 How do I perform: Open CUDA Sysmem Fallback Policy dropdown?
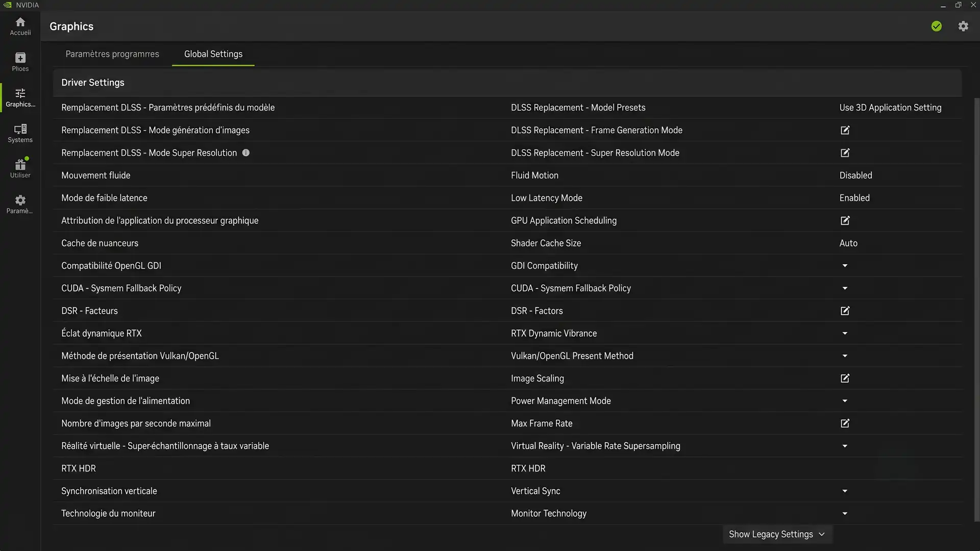point(845,288)
